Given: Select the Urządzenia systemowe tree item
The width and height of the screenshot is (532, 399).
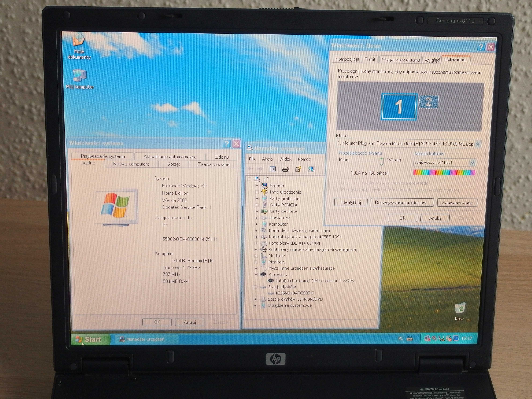Looking at the screenshot, I should [290, 305].
